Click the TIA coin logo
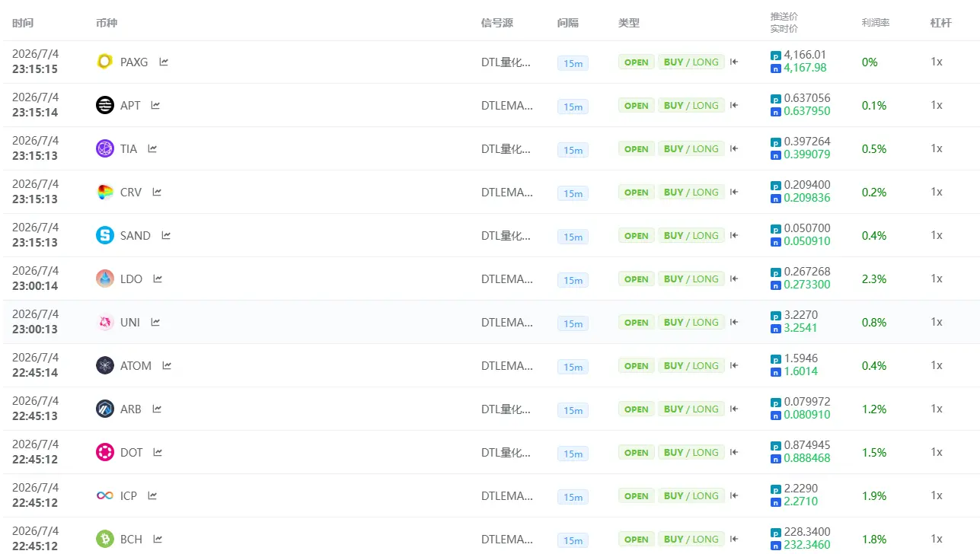980x554 pixels. [105, 148]
